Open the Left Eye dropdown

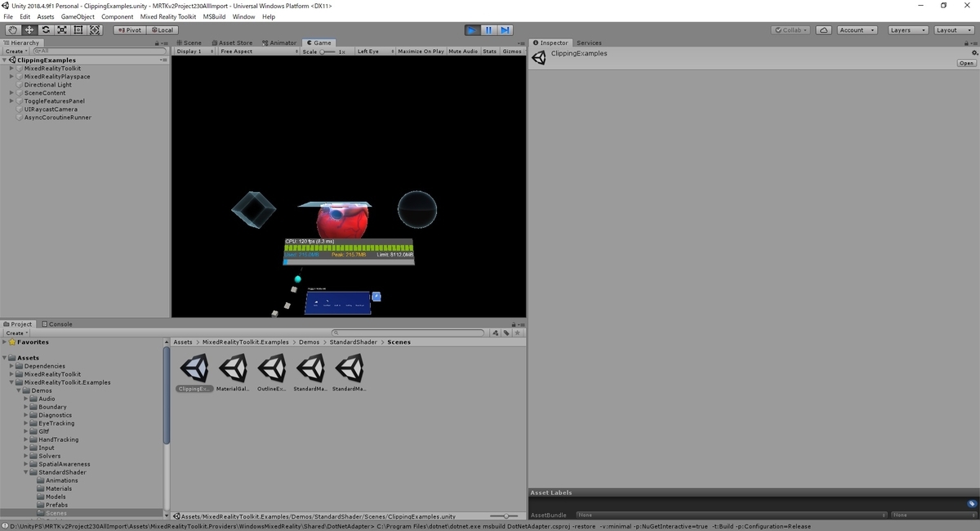coord(374,51)
